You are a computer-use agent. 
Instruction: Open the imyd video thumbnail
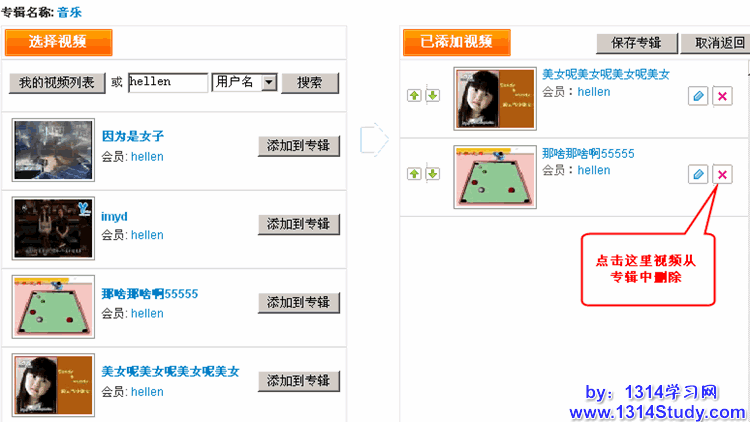[x=53, y=228]
